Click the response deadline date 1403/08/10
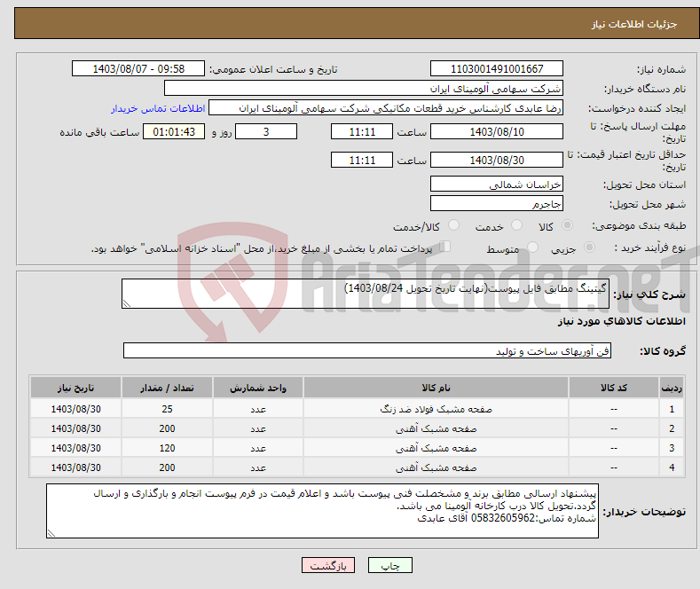Screen dimensions: 700x589 point(497,131)
